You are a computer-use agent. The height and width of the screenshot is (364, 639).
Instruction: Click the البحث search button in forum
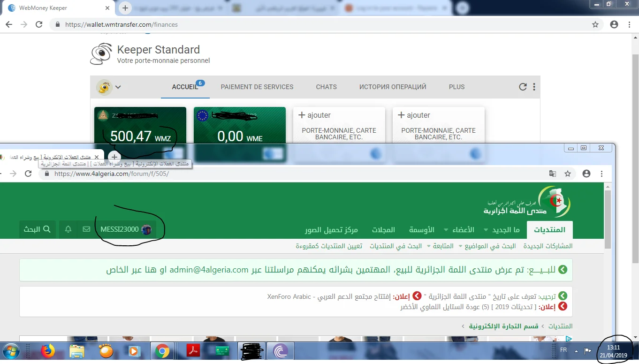coord(38,229)
